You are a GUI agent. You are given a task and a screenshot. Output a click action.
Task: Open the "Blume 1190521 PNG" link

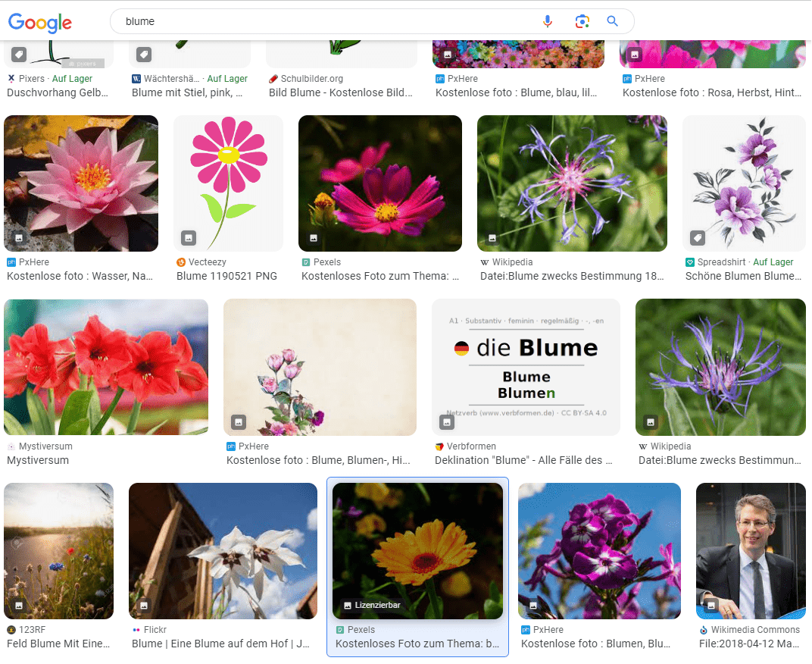pyautogui.click(x=226, y=276)
